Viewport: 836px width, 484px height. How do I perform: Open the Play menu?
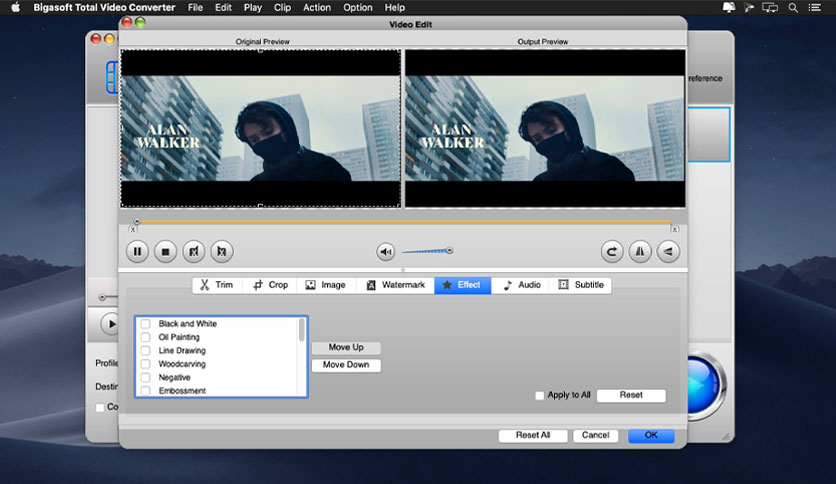253,7
